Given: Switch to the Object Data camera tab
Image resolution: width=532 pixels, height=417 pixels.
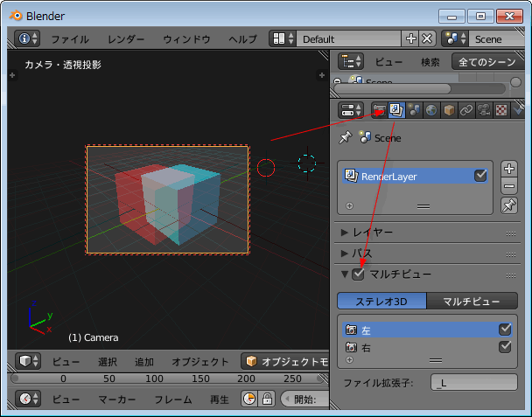Looking at the screenshot, I should point(484,110).
